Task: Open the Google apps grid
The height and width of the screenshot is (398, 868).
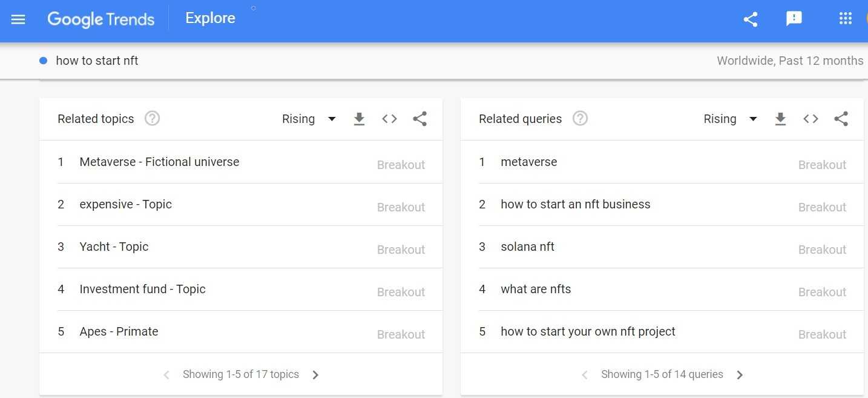Action: (x=846, y=19)
